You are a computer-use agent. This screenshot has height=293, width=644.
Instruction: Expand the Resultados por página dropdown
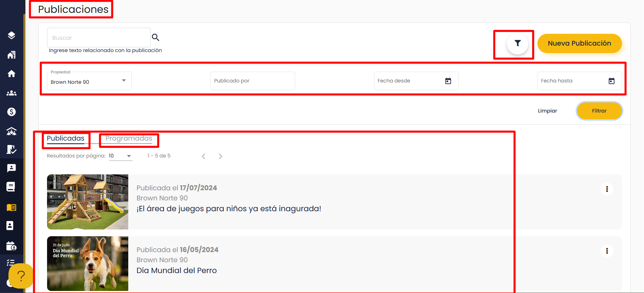[x=120, y=156]
